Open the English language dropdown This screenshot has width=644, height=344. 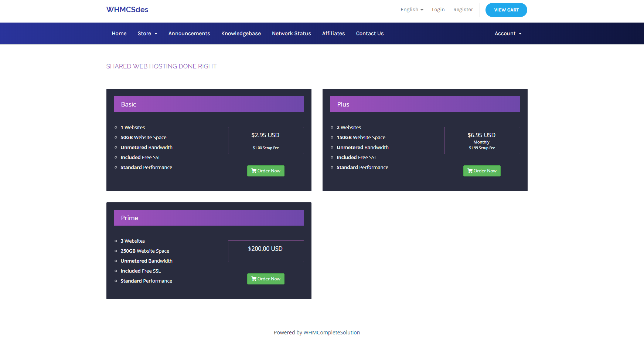click(x=412, y=10)
